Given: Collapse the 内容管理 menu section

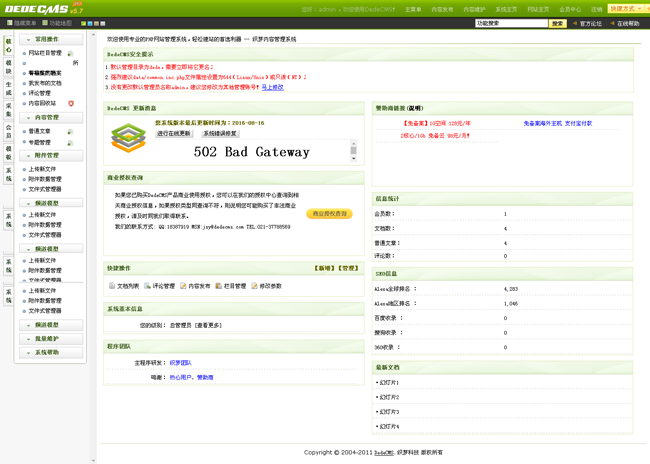Looking at the screenshot, I should [x=51, y=118].
